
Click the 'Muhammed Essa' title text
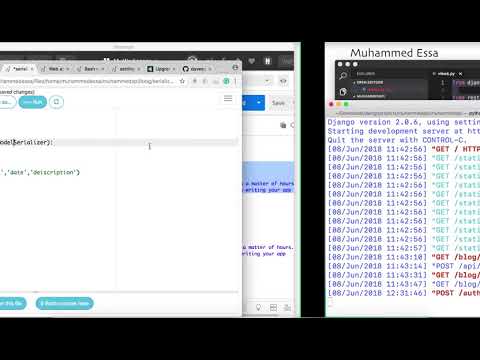point(394,53)
